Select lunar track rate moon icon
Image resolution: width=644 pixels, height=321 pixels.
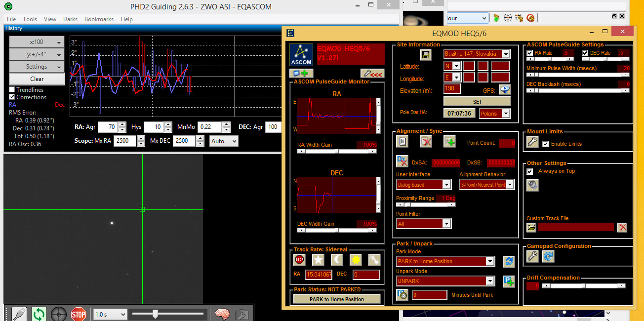click(337, 259)
